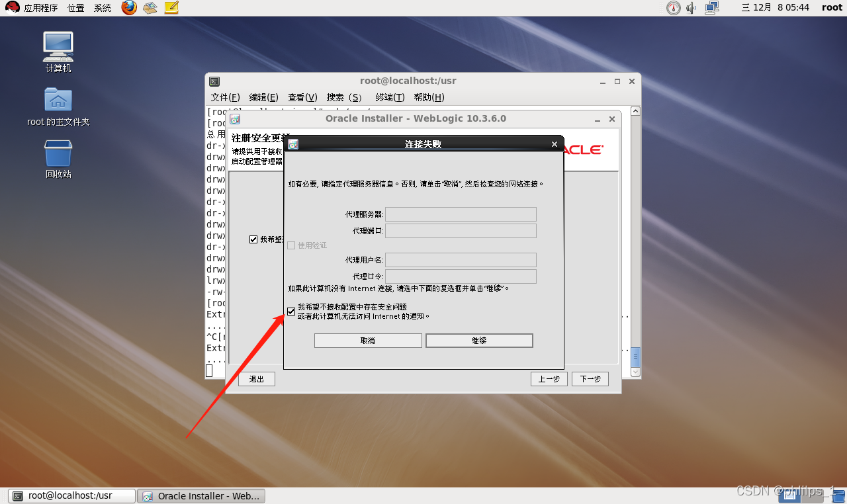Screen dimensions: 847x504
Task: Click the 上一步 button
Action: [x=549, y=379]
